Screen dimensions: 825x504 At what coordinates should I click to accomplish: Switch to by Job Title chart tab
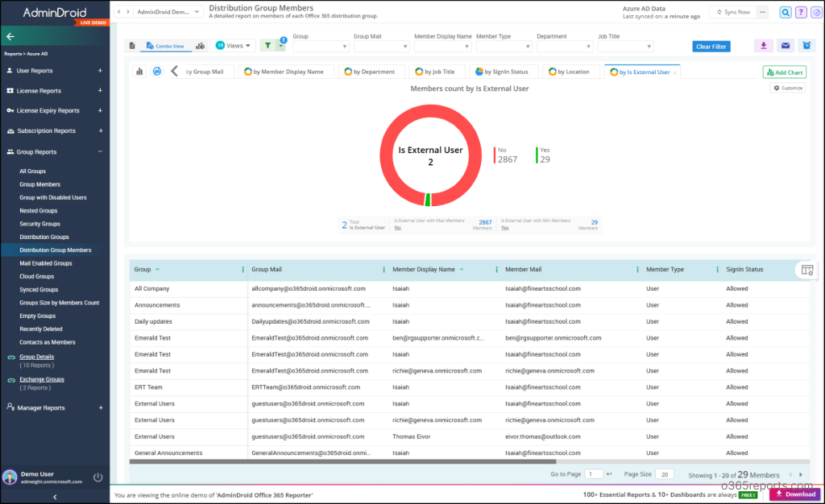point(435,72)
